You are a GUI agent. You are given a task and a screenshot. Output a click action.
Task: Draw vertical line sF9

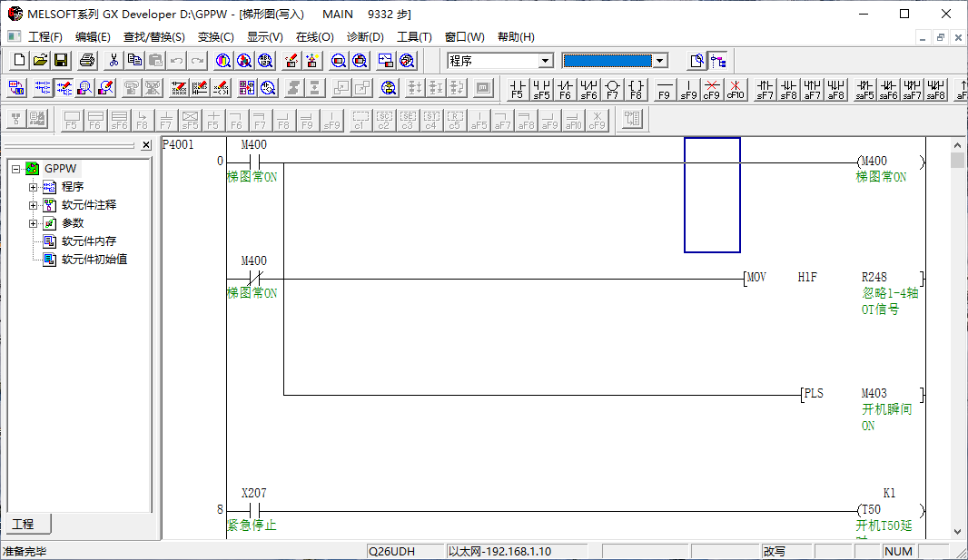click(x=688, y=89)
